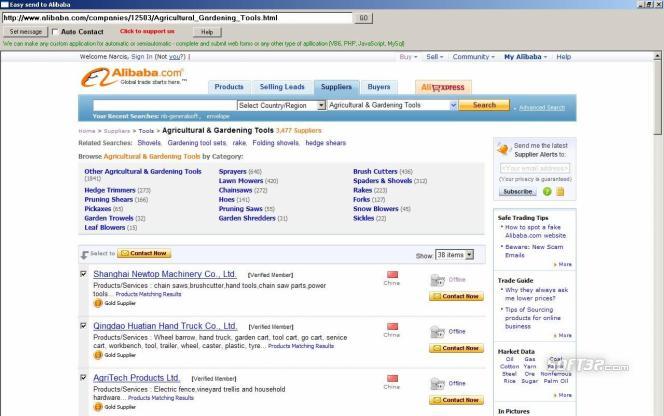This screenshot has height=416, width=664.
Task: Click the Alibaba search keyword field
Action: (165, 105)
